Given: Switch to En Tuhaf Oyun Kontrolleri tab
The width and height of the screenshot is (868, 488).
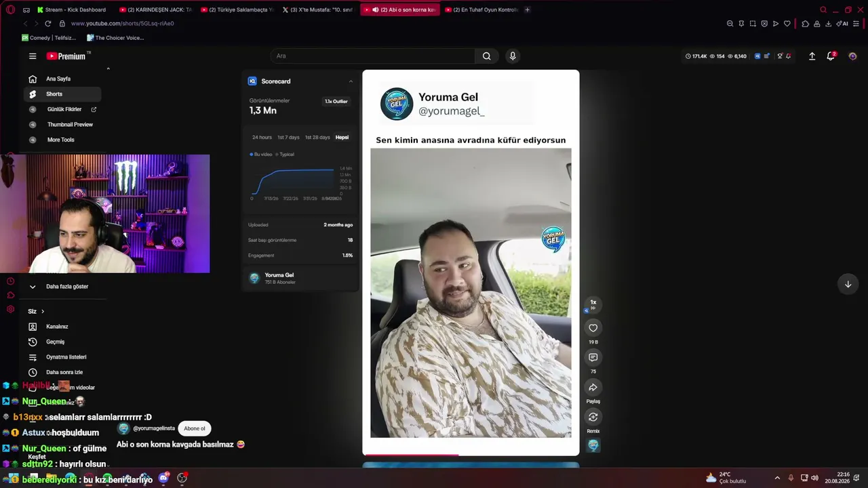Looking at the screenshot, I should pyautogui.click(x=481, y=9).
